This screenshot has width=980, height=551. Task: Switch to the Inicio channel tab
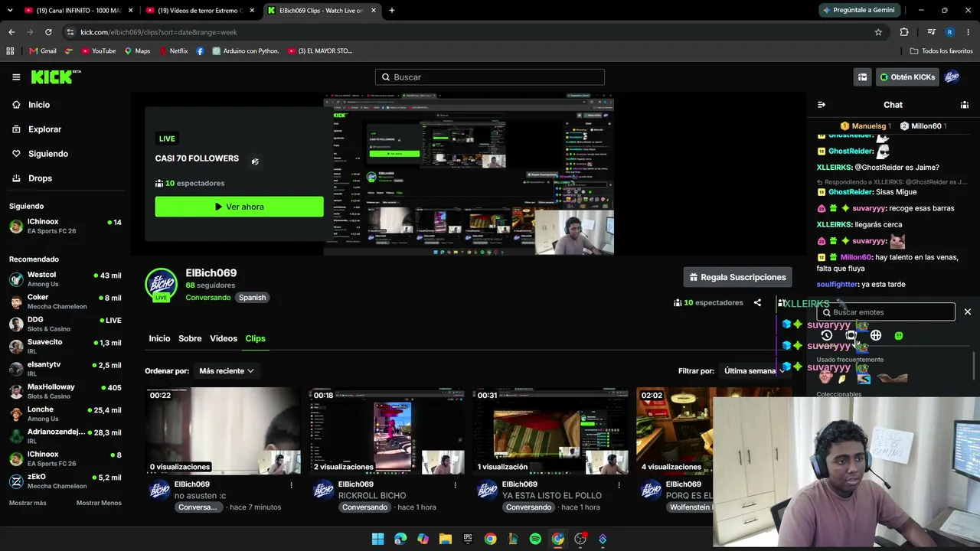[159, 338]
